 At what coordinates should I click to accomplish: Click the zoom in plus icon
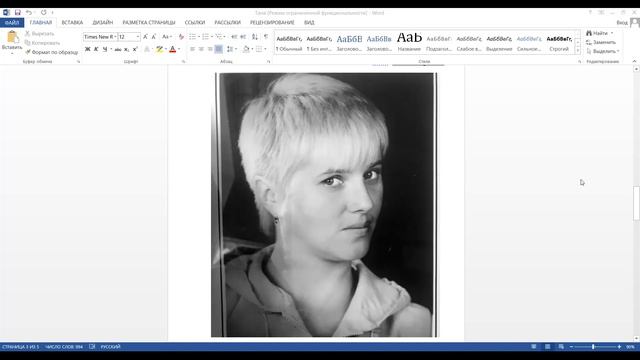(x=619, y=347)
